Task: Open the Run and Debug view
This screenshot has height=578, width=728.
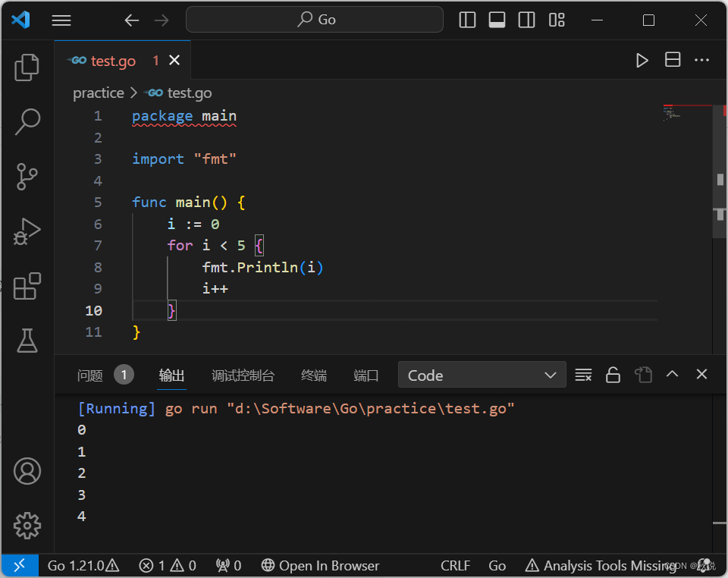Action: coord(27,231)
